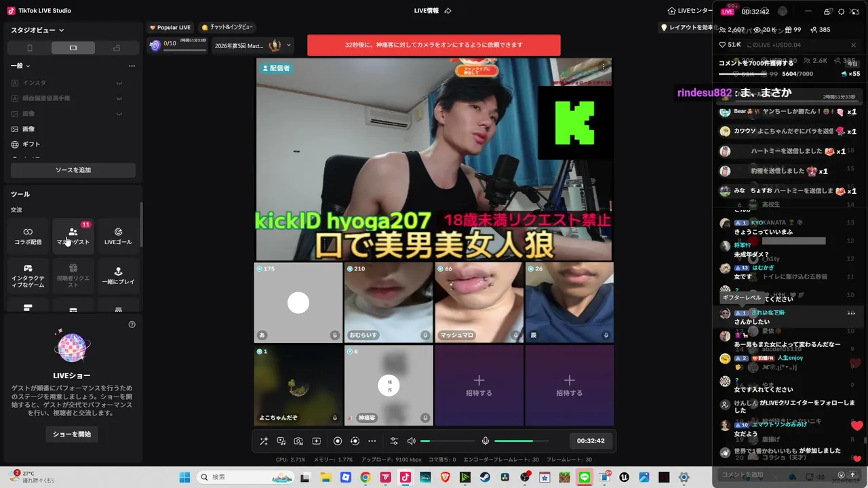Click the chat panel pop-out lock icon
Screen dimensions: 868x488
point(827,12)
